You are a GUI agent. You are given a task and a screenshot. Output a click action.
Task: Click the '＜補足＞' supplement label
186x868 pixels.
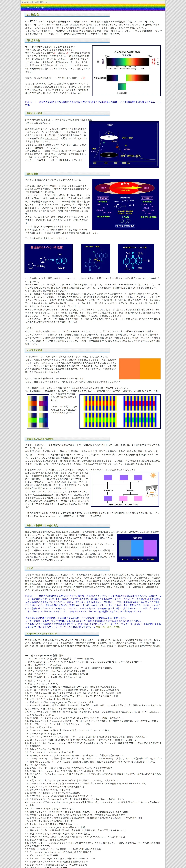29,328
